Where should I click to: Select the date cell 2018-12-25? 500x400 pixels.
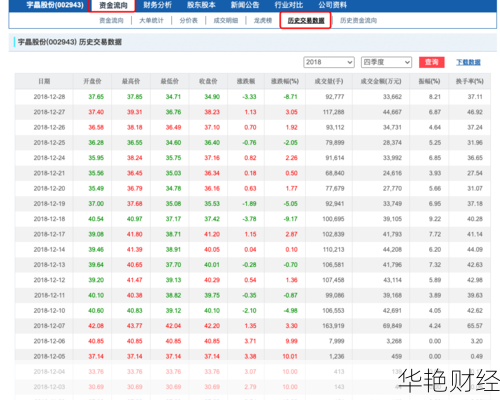[x=49, y=143]
